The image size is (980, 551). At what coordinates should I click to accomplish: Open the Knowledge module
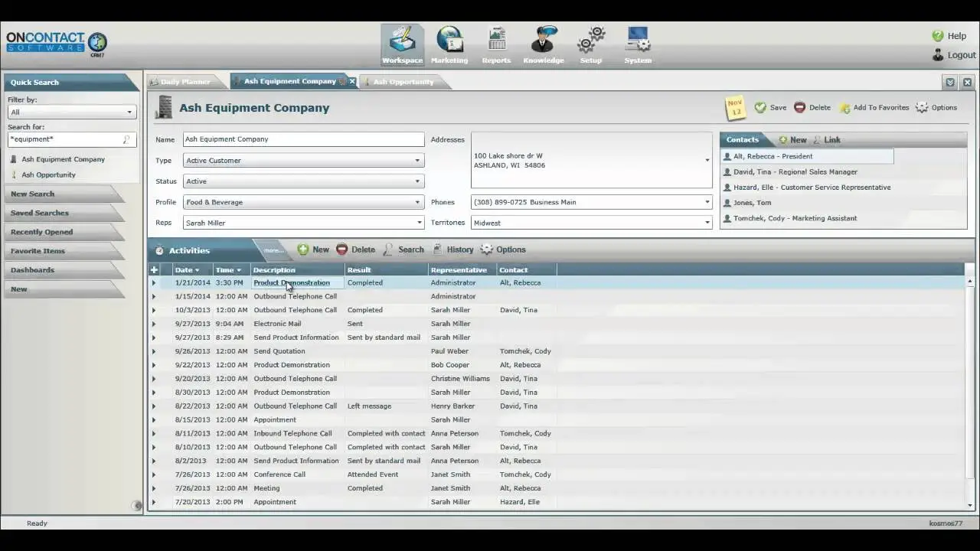click(x=544, y=44)
